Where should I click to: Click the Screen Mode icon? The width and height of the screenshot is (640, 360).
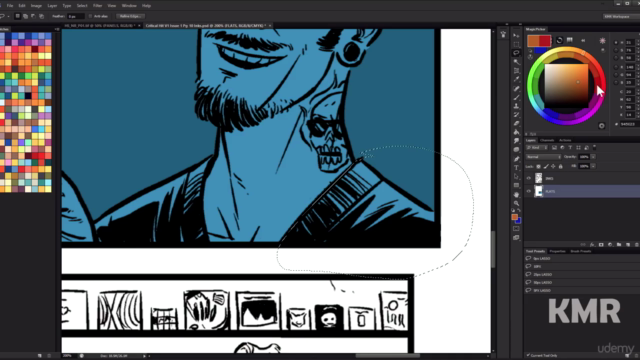coord(516,238)
